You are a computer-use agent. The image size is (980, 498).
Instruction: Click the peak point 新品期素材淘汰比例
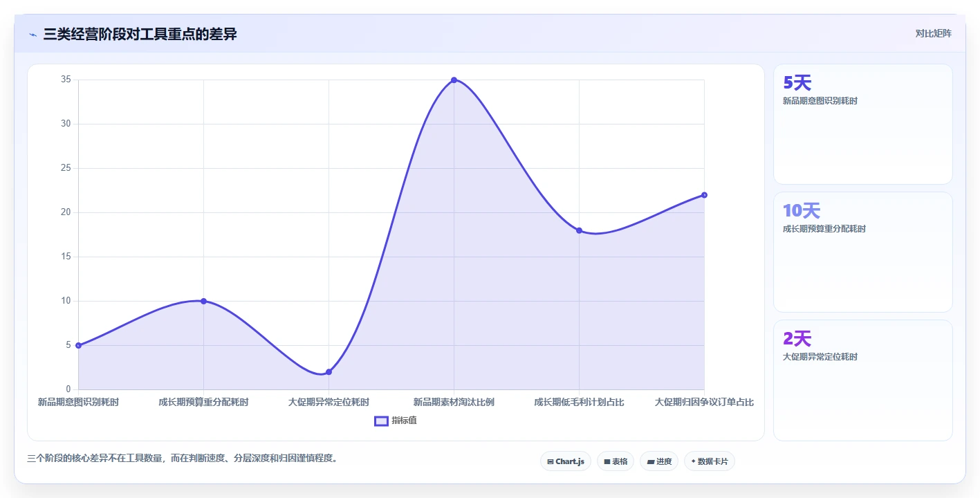[x=454, y=80]
